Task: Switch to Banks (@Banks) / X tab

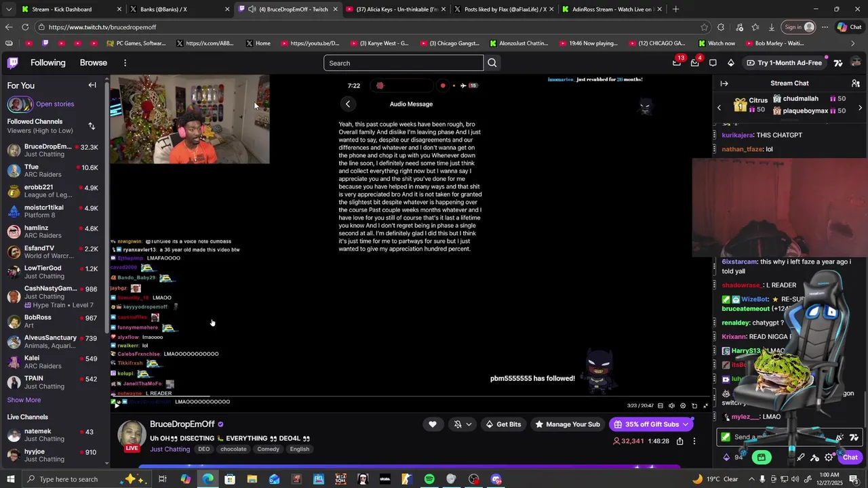Action: [x=179, y=9]
